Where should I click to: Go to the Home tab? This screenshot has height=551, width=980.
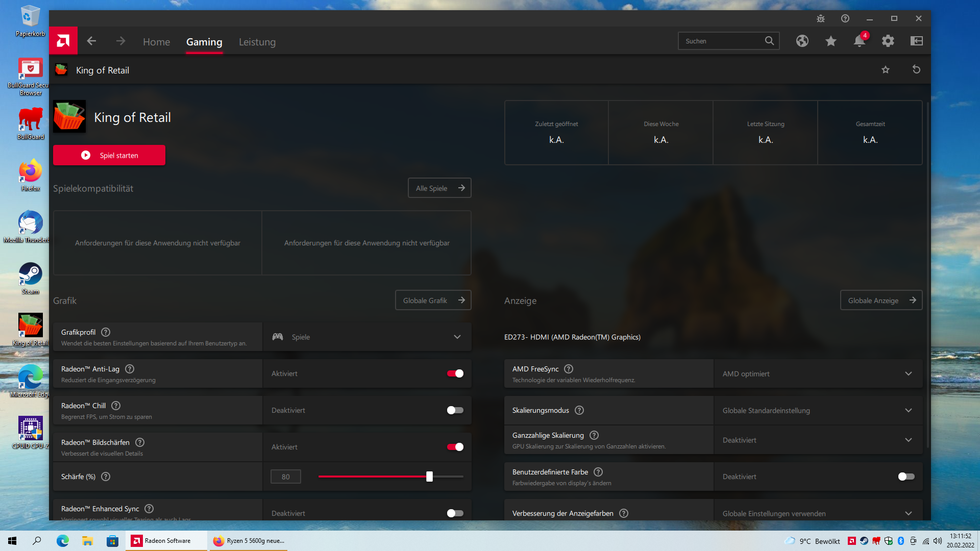(156, 42)
